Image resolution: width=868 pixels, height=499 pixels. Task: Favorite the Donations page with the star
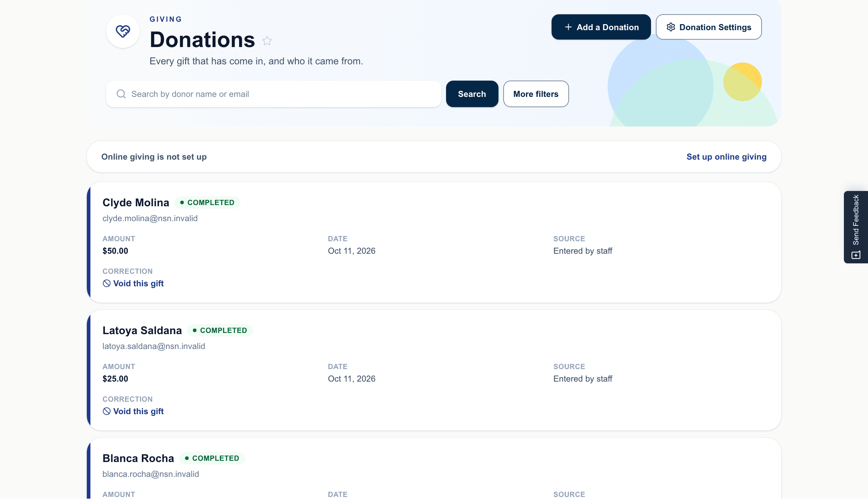pyautogui.click(x=267, y=41)
